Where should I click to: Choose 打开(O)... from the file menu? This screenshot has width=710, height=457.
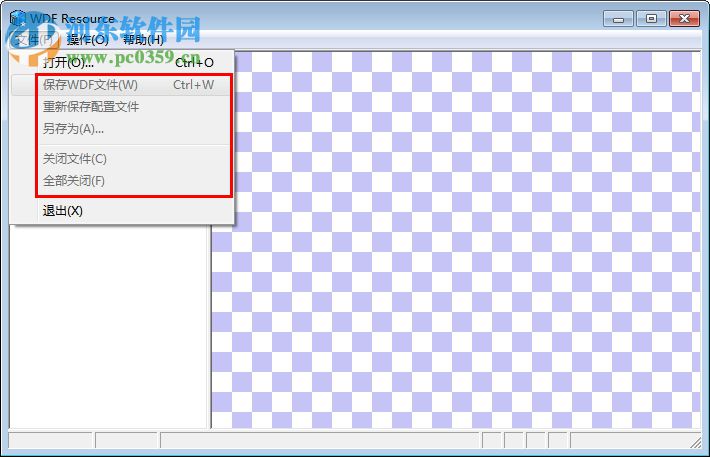(122, 63)
